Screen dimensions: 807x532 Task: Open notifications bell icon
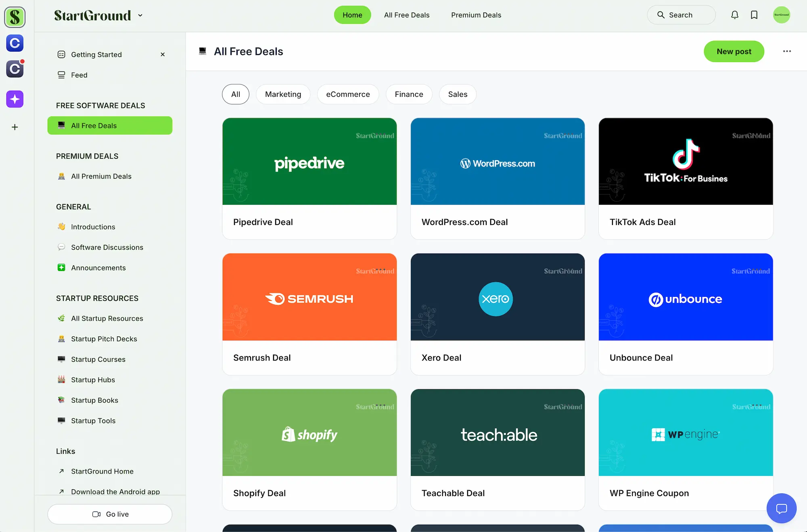point(735,15)
